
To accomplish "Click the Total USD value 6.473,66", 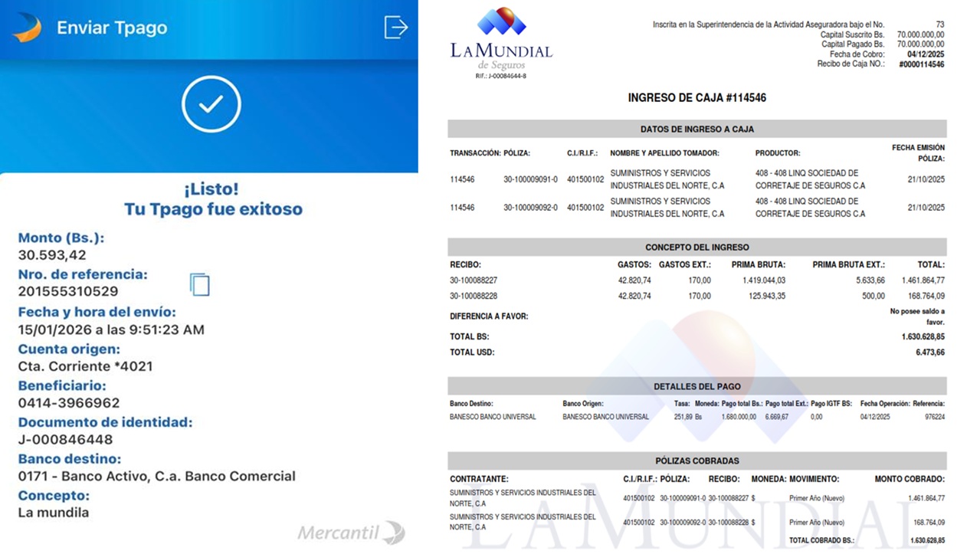I will tap(929, 352).
